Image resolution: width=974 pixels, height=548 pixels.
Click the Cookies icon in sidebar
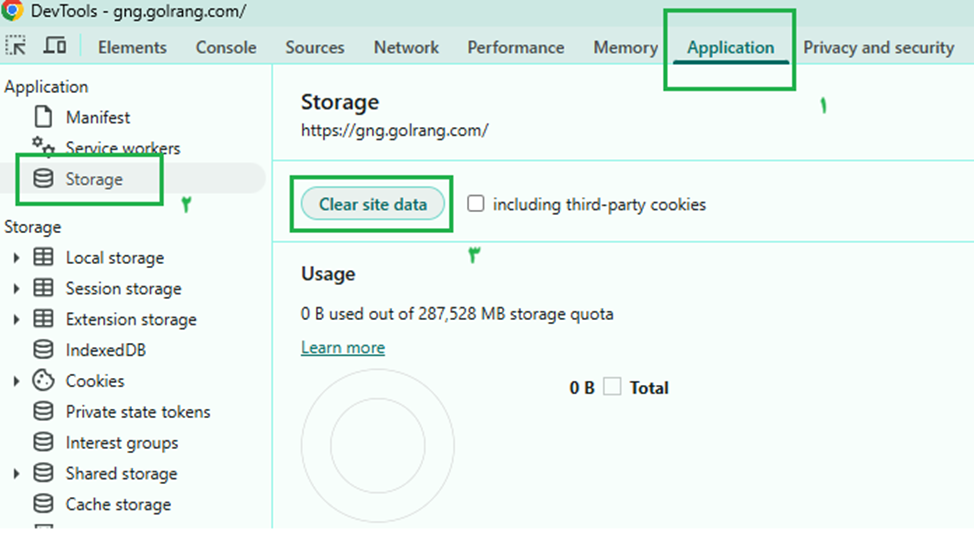[x=43, y=381]
